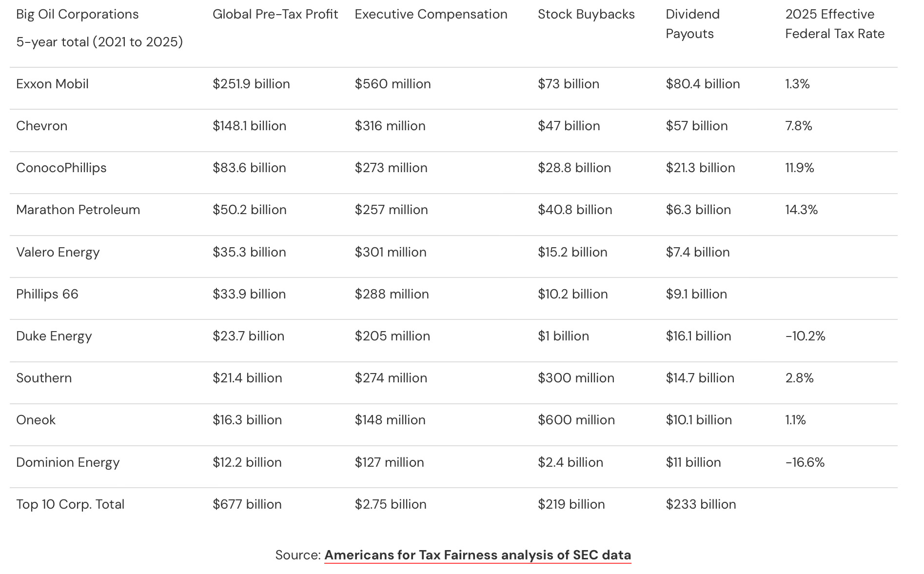Select Dominion Energy's -16.6% tax rate

805,462
